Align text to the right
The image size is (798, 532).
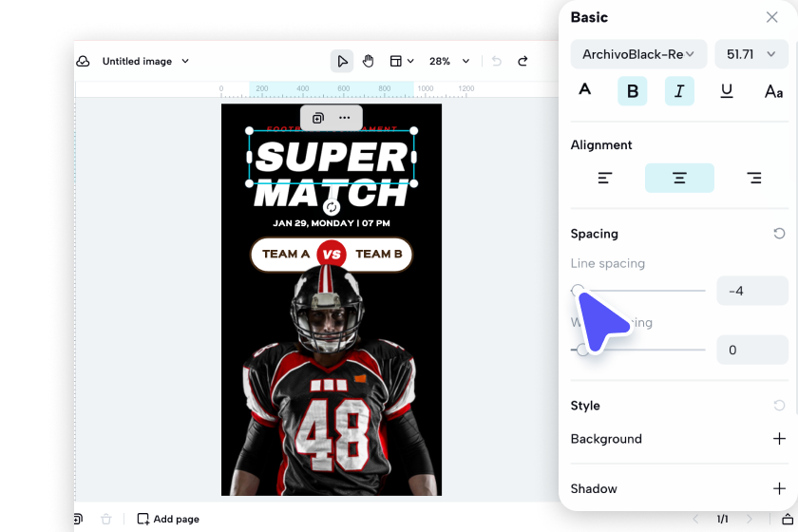(x=754, y=179)
